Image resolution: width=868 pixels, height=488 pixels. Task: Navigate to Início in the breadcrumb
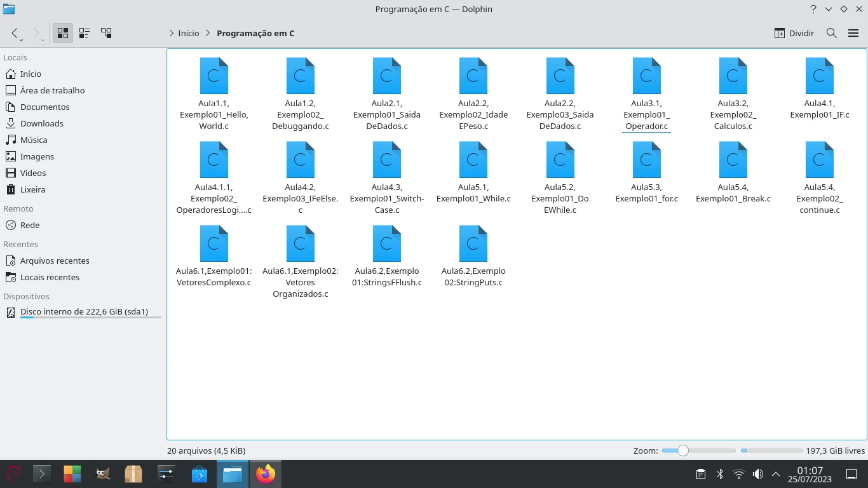tap(188, 33)
